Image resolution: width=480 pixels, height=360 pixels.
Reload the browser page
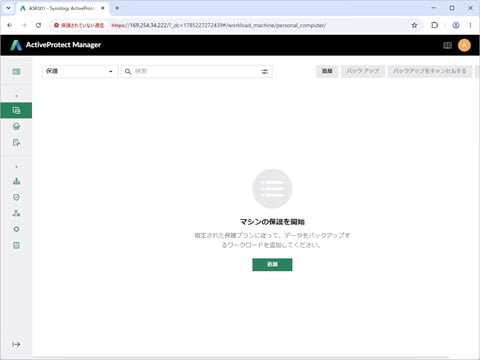click(x=38, y=25)
